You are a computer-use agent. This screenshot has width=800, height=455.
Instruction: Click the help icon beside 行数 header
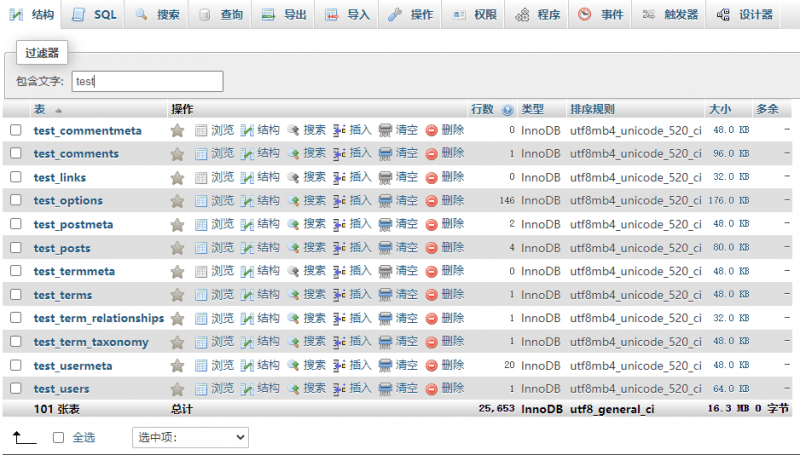(507, 109)
